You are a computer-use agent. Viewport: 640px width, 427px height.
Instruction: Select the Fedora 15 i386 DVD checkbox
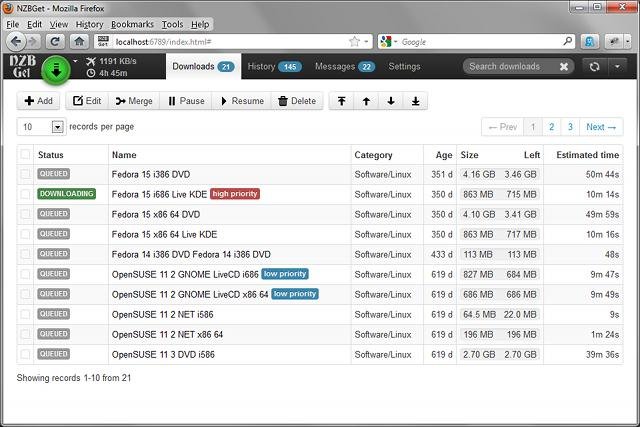tap(25, 174)
